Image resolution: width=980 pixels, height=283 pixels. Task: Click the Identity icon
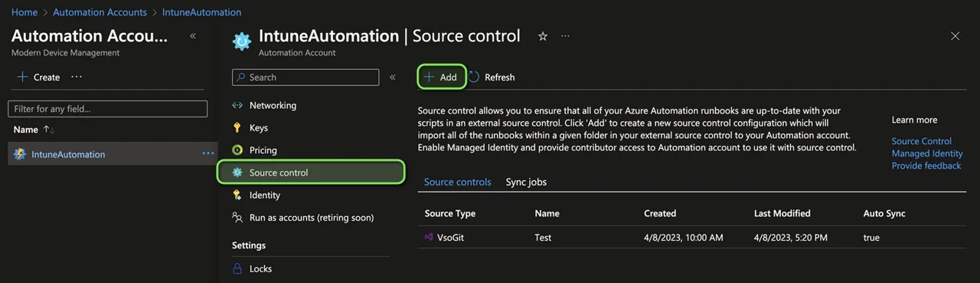[x=237, y=196]
